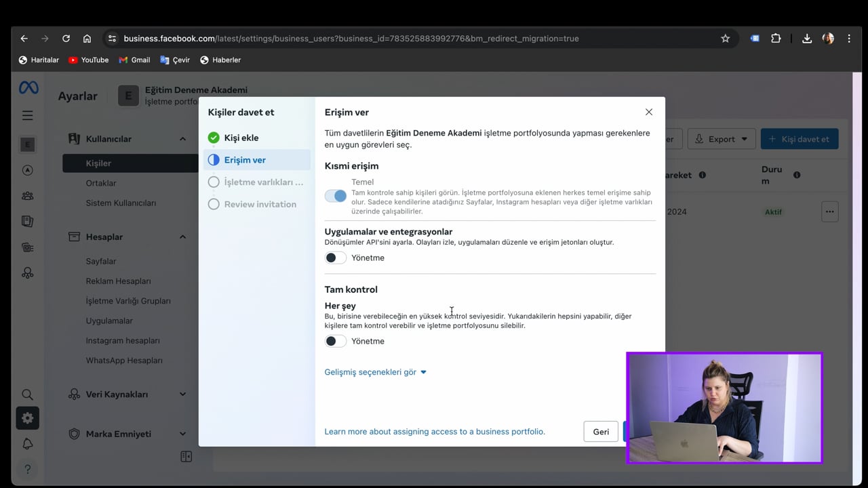
Task: Open the blue extension icon in toolbar
Action: [755, 39]
